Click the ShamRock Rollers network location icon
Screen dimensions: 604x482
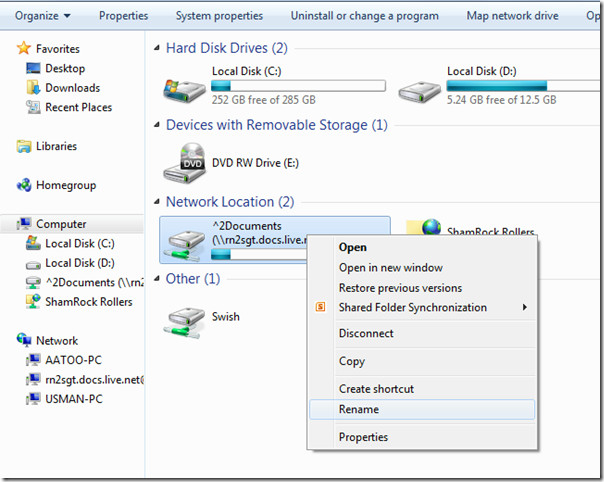[x=430, y=229]
